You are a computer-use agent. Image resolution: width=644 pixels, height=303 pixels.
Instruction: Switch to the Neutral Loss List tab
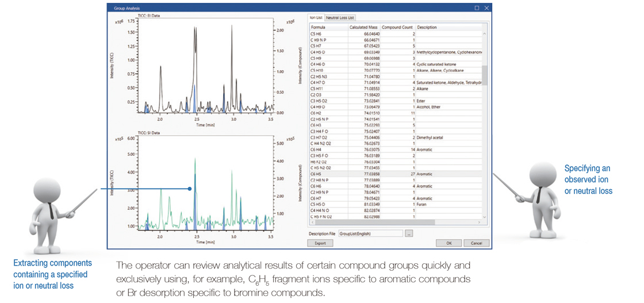click(341, 18)
